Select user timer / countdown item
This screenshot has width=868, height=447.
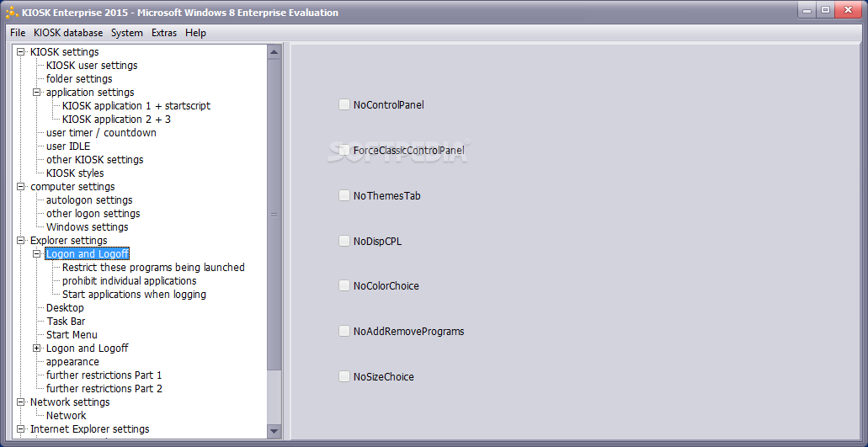click(101, 133)
